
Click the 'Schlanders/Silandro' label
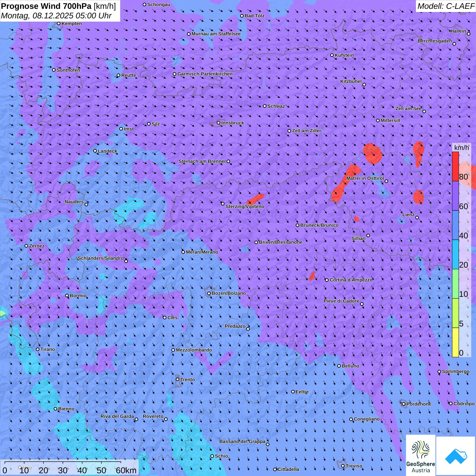[101, 258]
